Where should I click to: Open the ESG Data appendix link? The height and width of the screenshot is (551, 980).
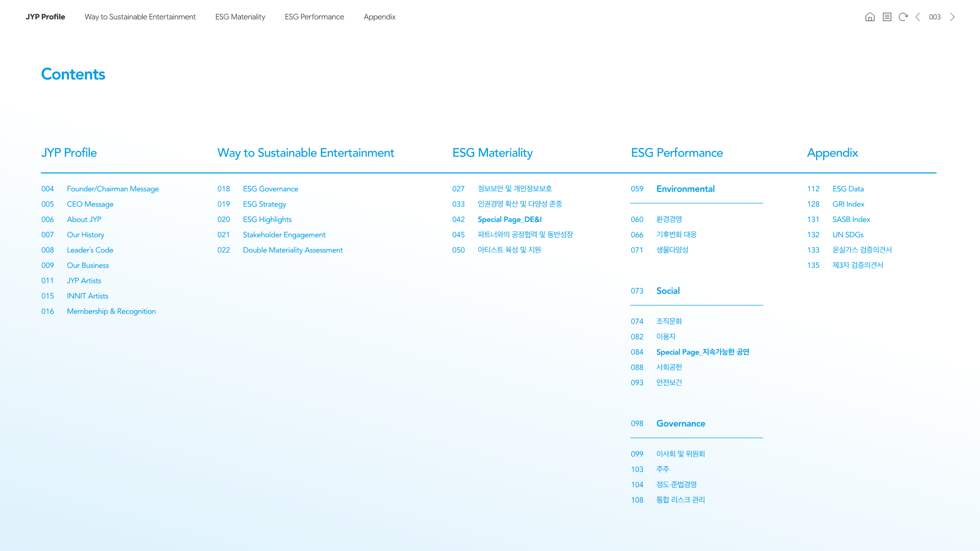tap(848, 189)
